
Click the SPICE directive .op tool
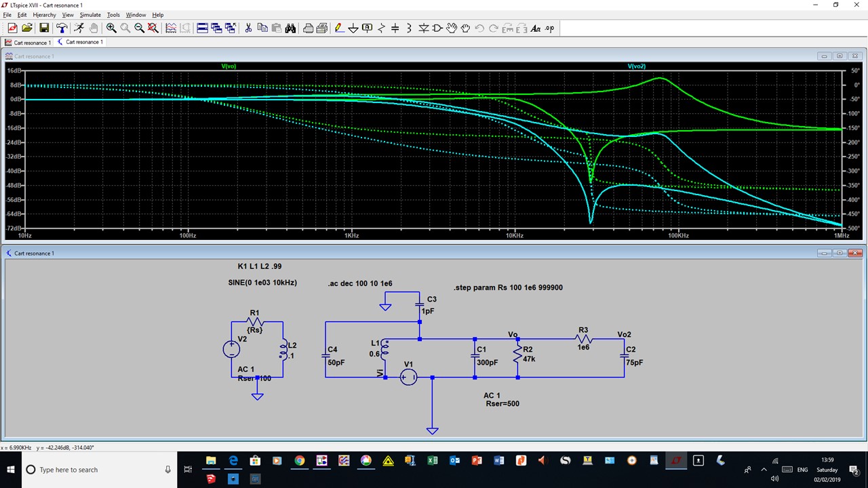pos(549,28)
